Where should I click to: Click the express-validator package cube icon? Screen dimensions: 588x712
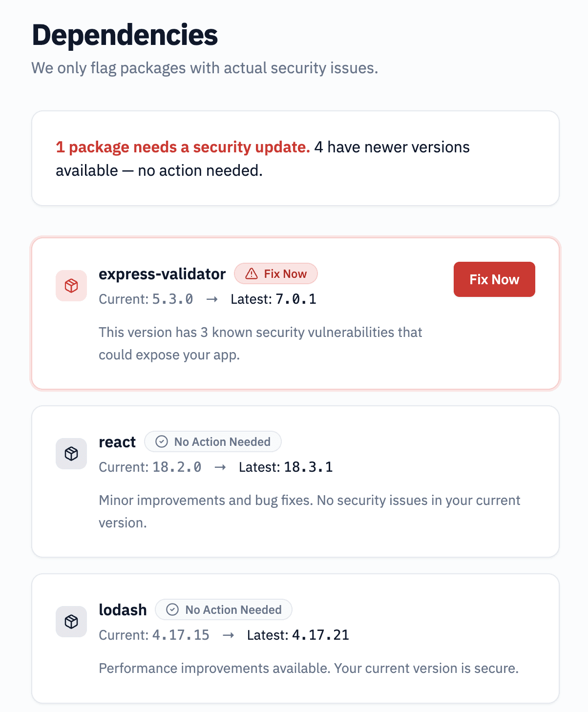(71, 287)
